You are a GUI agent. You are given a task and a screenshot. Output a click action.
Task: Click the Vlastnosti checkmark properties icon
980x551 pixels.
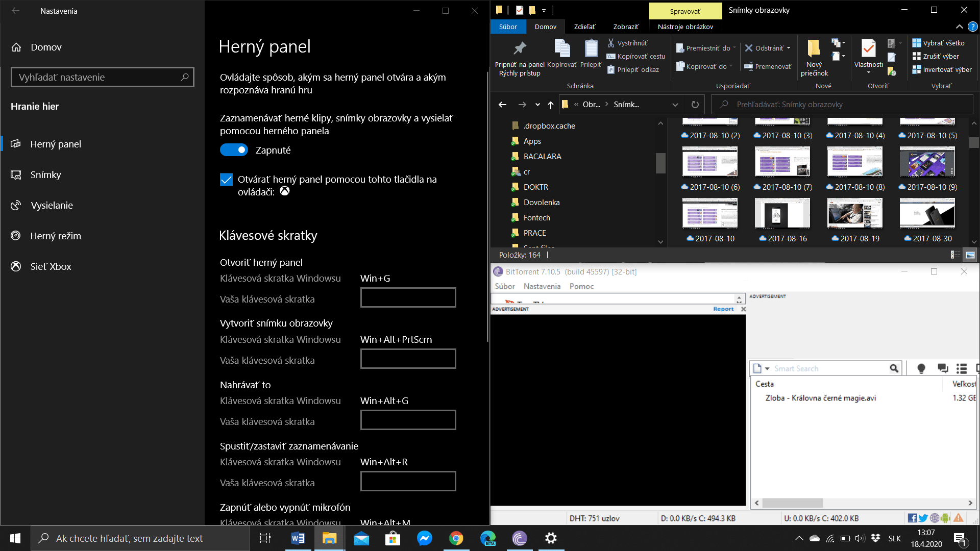click(868, 48)
